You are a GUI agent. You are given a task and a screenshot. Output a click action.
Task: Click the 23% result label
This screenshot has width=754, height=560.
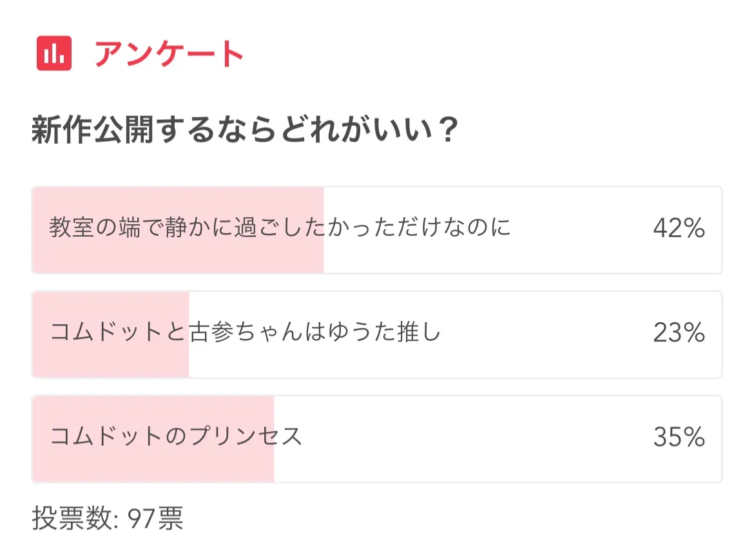(679, 333)
